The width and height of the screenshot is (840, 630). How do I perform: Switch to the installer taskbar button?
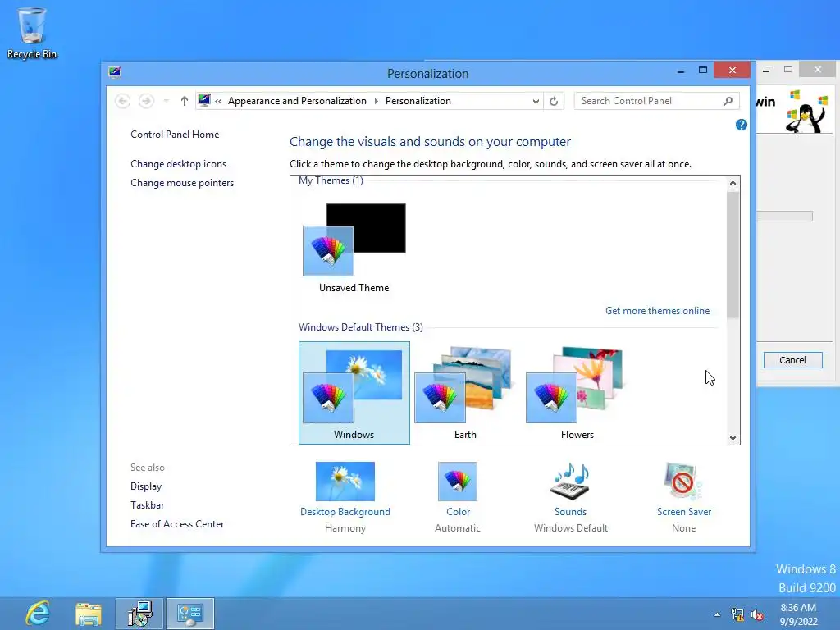click(139, 614)
